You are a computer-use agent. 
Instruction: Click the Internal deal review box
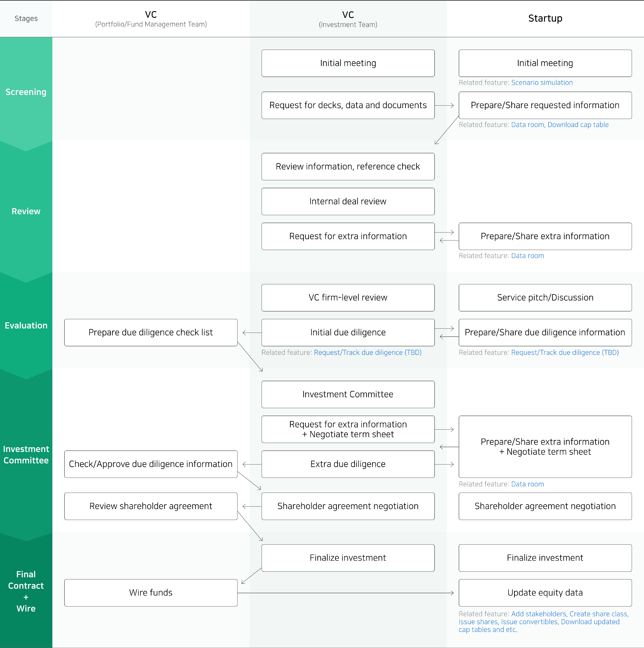[x=348, y=202]
